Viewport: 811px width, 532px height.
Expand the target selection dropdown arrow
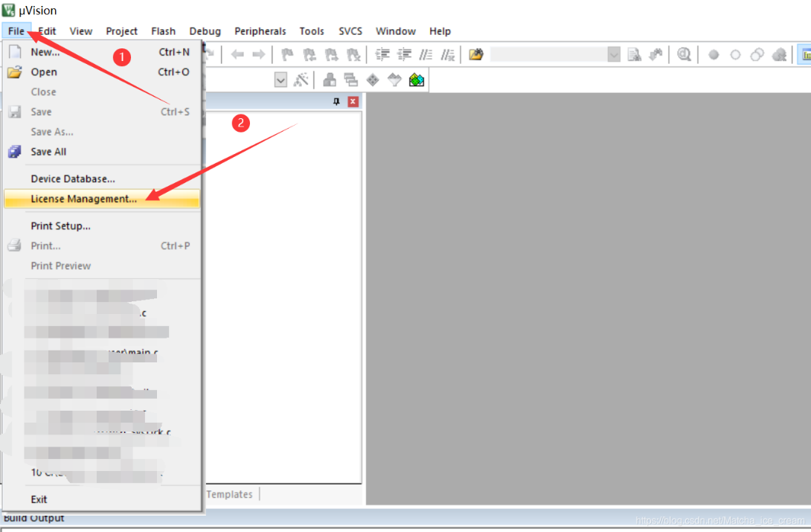pyautogui.click(x=281, y=80)
